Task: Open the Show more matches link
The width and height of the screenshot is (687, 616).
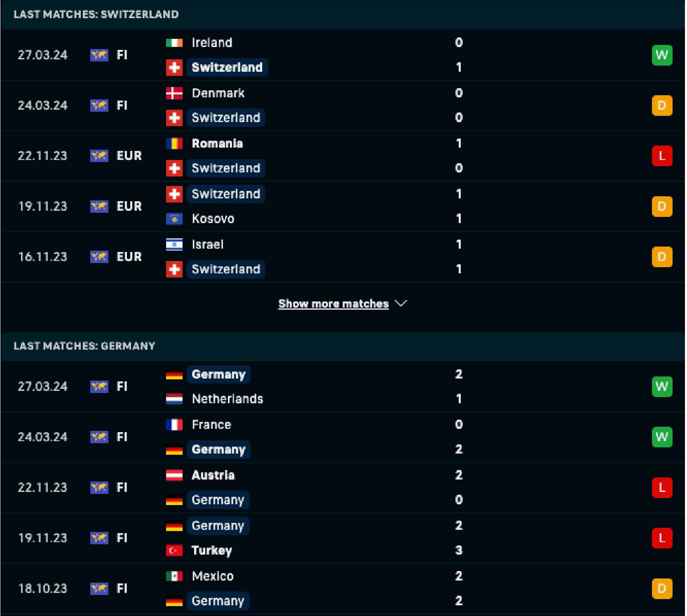Action: point(333,304)
